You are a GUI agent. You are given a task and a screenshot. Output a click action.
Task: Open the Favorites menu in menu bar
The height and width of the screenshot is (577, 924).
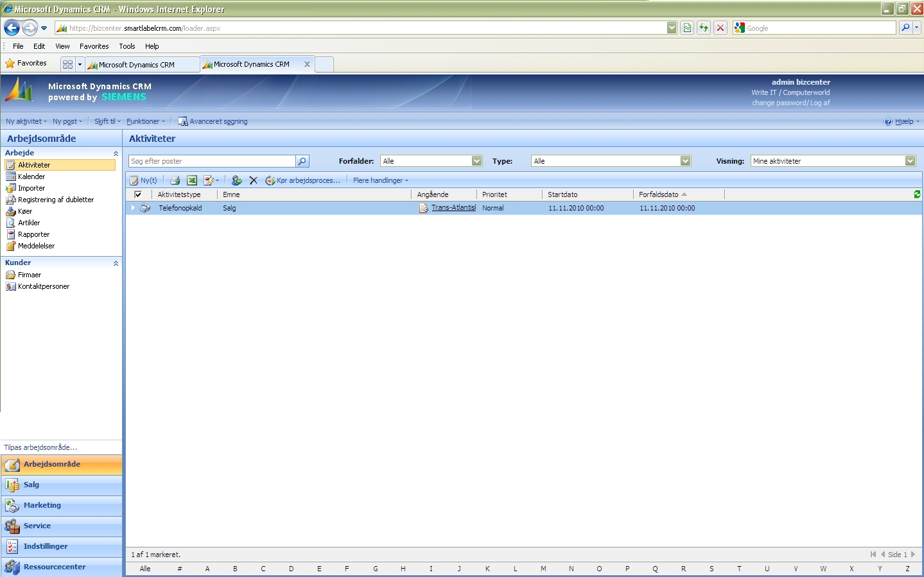pyautogui.click(x=94, y=46)
